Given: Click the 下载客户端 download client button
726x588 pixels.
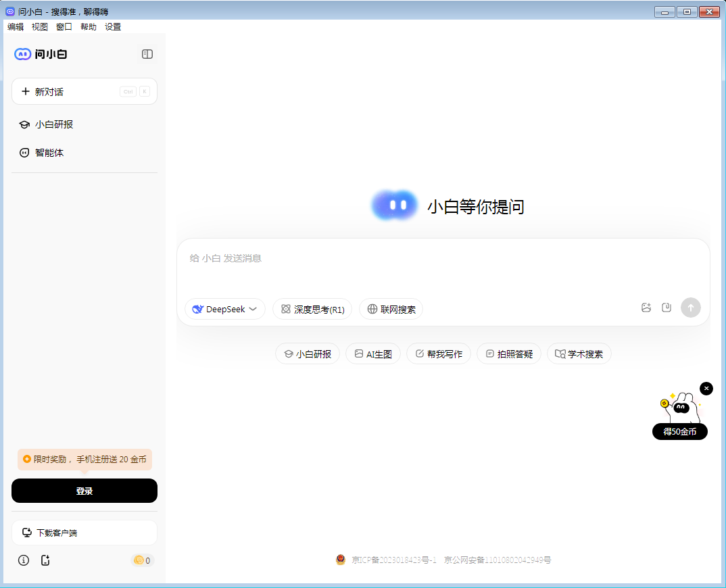Looking at the screenshot, I should click(x=84, y=533).
